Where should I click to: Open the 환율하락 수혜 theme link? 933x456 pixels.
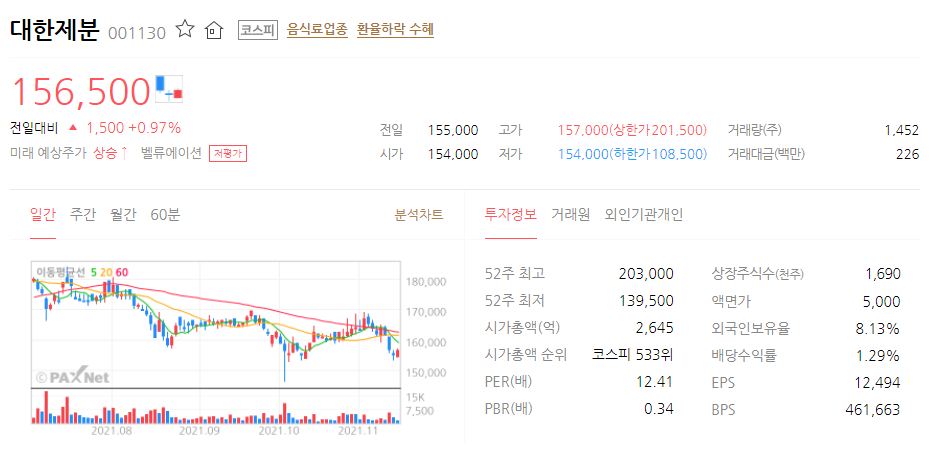pyautogui.click(x=395, y=29)
